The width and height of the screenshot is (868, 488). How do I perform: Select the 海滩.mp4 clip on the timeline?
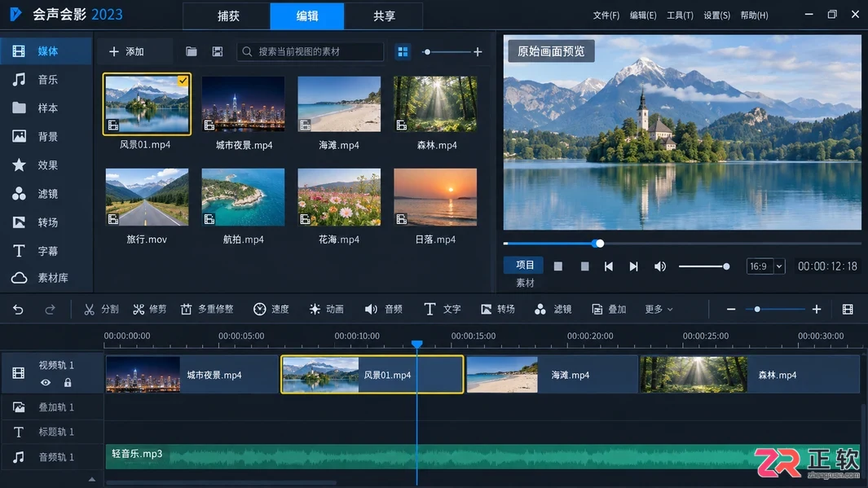coord(551,375)
